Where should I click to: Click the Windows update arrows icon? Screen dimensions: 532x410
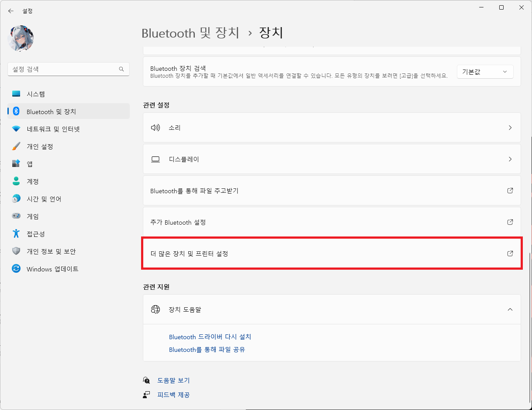[16, 269]
